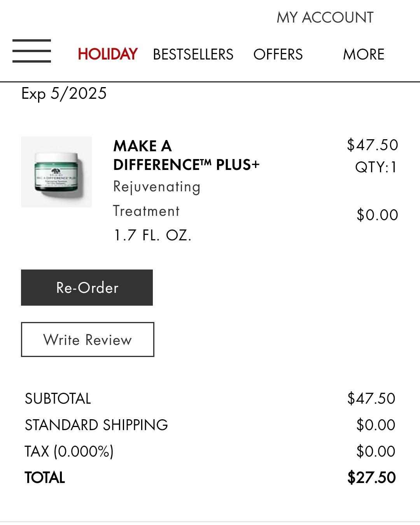Click the STANDARD SHIPPING row label
Screen dimensions: 420x525
96,425
